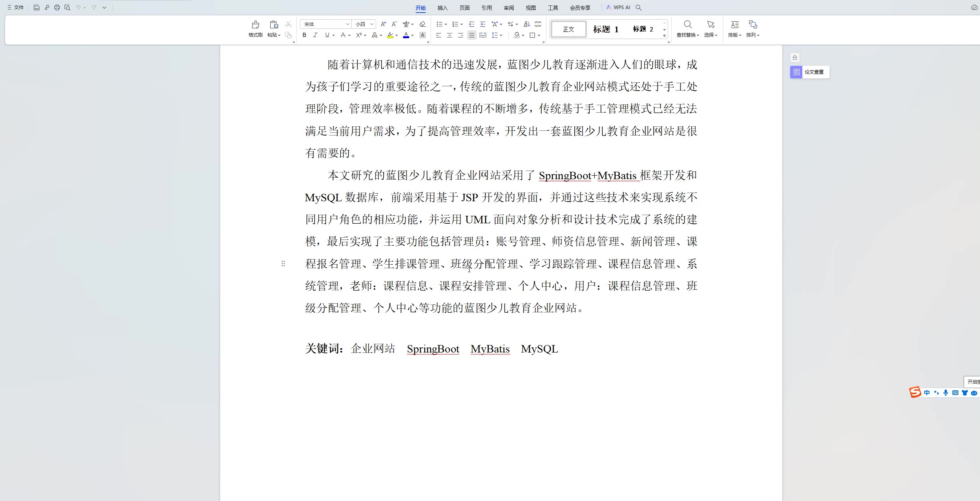Toggle underline formatting
Screen dimensions: 980x501
pyautogui.click(x=327, y=35)
